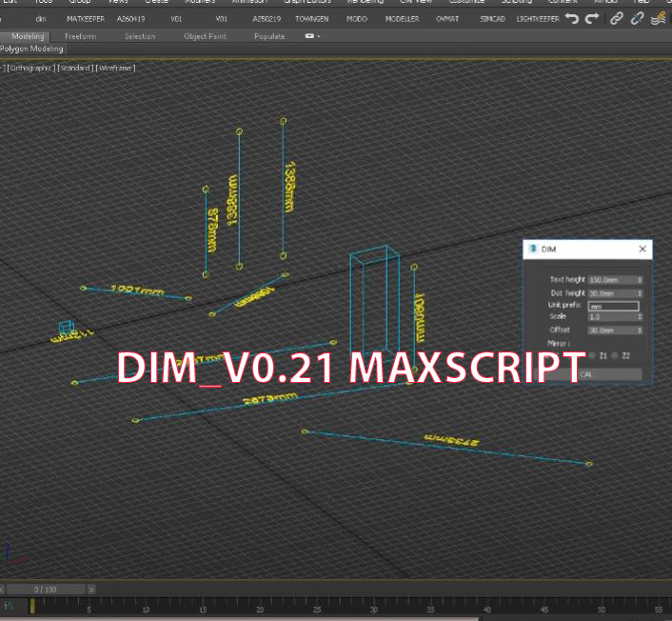Click the Redo arrow icon
This screenshot has width=672, height=621.
[x=592, y=18]
